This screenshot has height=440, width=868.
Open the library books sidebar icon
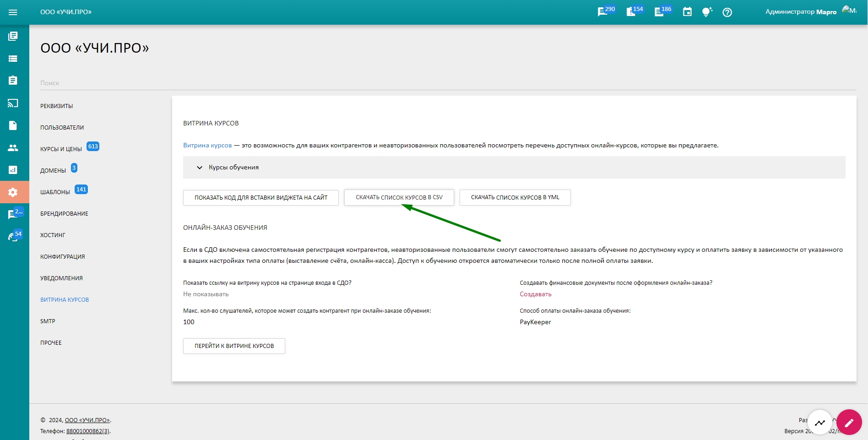[13, 36]
